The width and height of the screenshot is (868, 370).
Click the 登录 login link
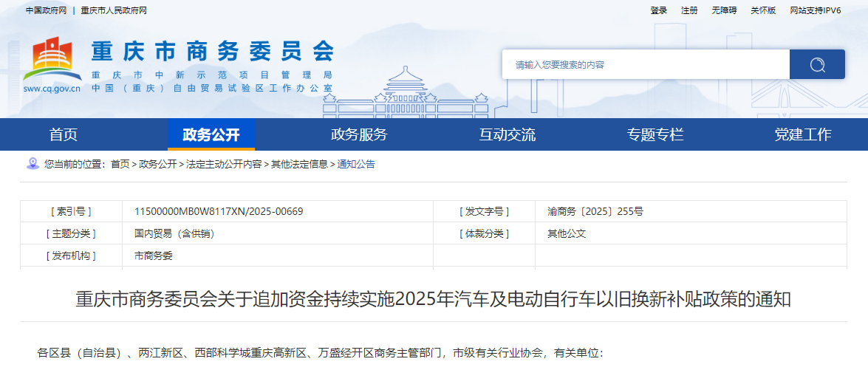pos(659,10)
